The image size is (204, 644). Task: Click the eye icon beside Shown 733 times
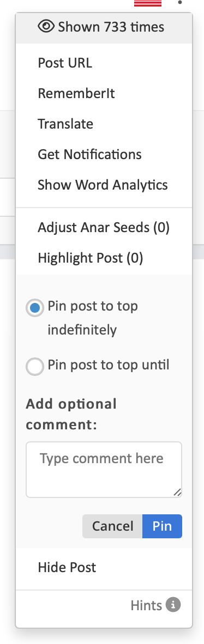point(46,27)
